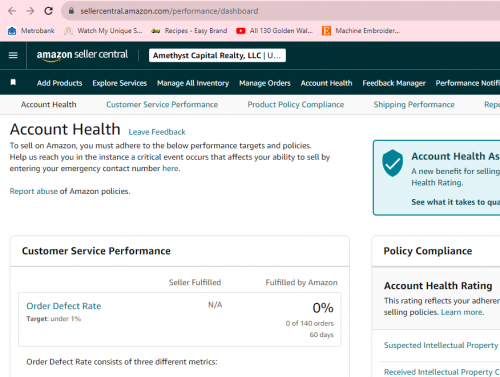
Task: Click the bookmark flag icon in nav bar
Action: click(13, 82)
